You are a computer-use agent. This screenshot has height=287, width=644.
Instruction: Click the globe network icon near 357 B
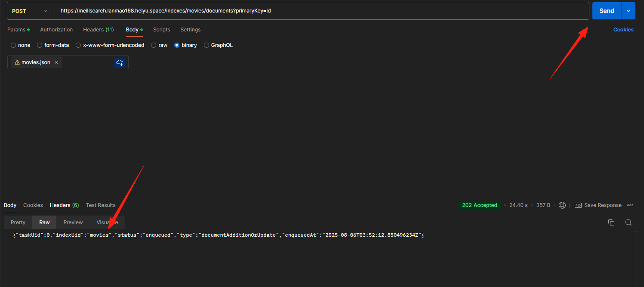[x=562, y=205]
